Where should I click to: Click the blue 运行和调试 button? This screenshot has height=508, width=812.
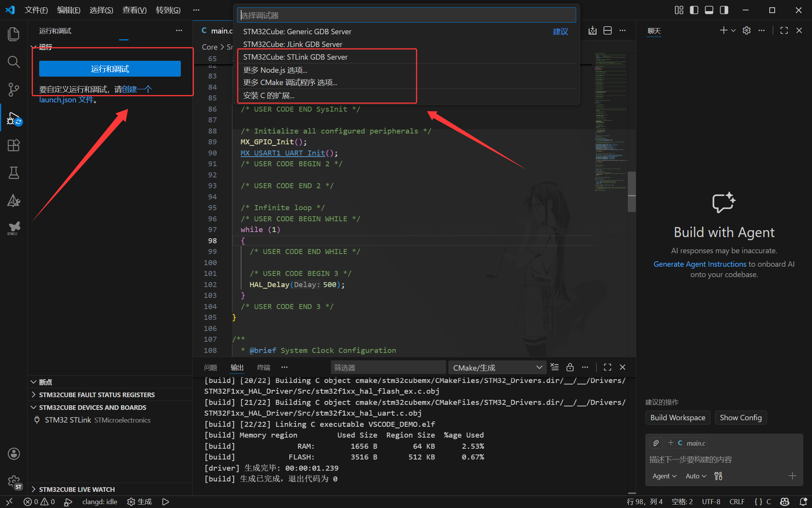point(110,69)
